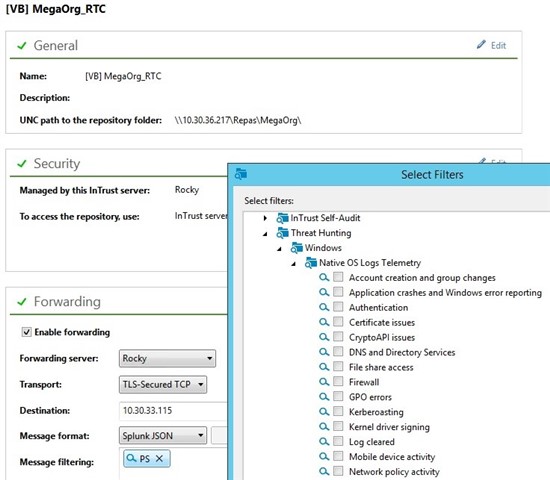Click the Edit link in General section
This screenshot has height=480, width=550.
tap(498, 45)
